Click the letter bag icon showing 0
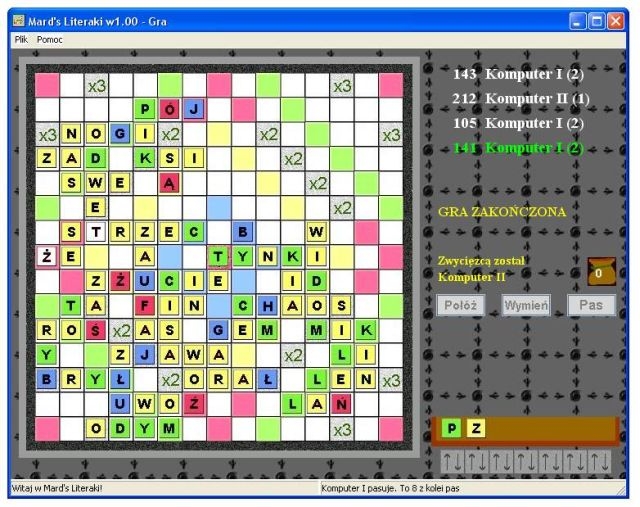Viewport: 640px width, 507px height. tap(601, 272)
